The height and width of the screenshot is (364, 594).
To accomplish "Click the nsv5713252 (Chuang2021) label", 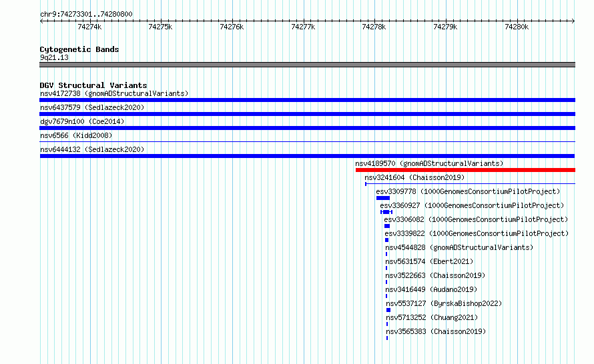I will click(432, 317).
